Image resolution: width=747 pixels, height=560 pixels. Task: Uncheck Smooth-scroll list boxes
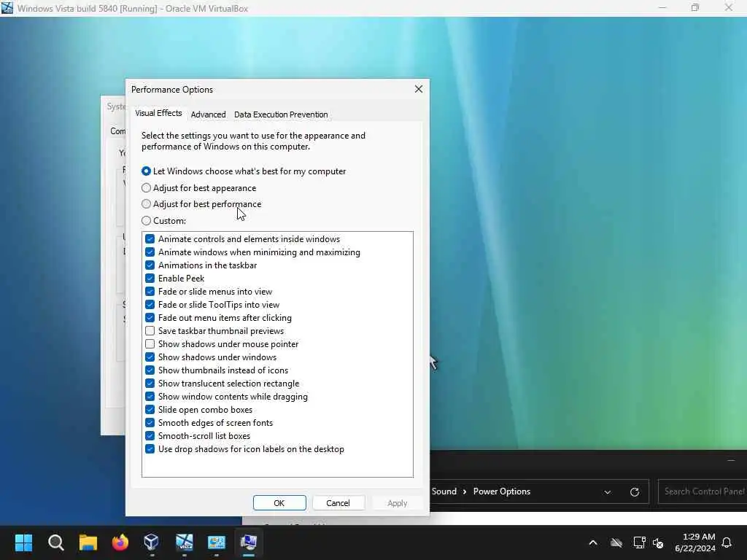tap(150, 436)
